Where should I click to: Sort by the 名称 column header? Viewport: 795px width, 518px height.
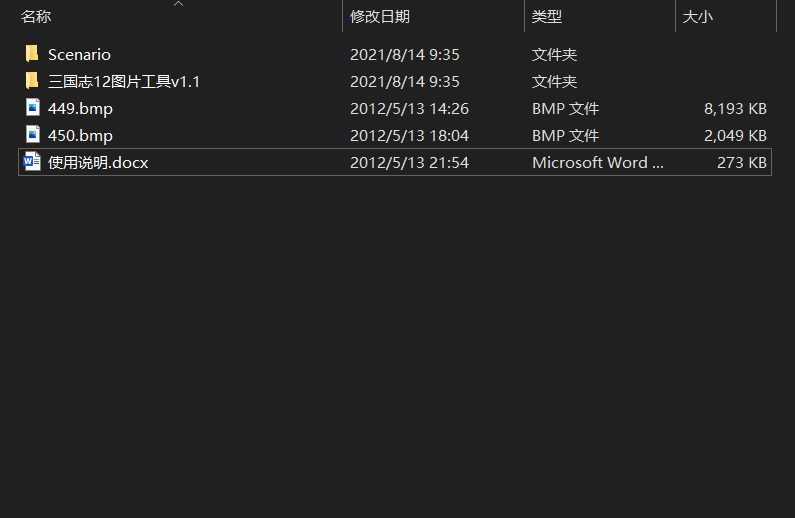click(36, 16)
